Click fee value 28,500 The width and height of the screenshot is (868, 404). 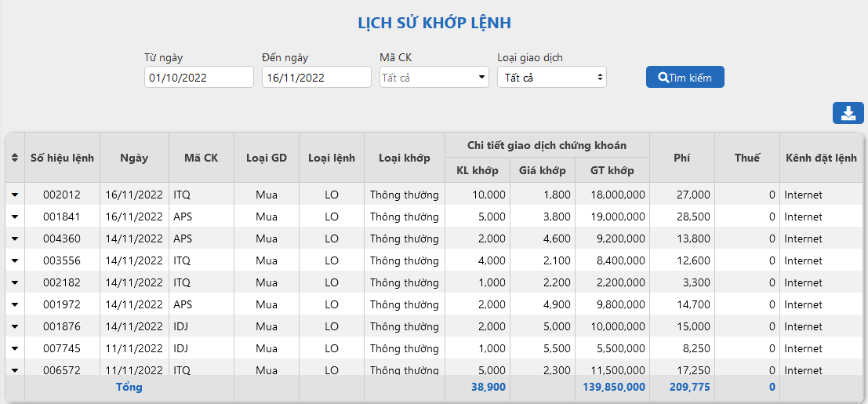tap(693, 217)
